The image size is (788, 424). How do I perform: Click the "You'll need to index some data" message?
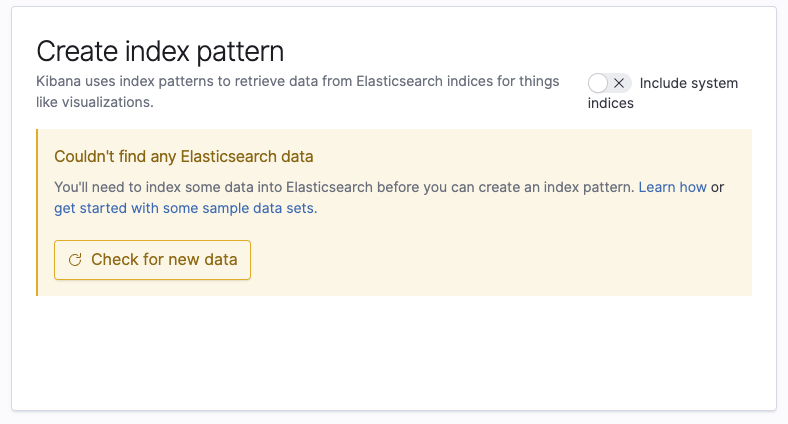coord(340,187)
